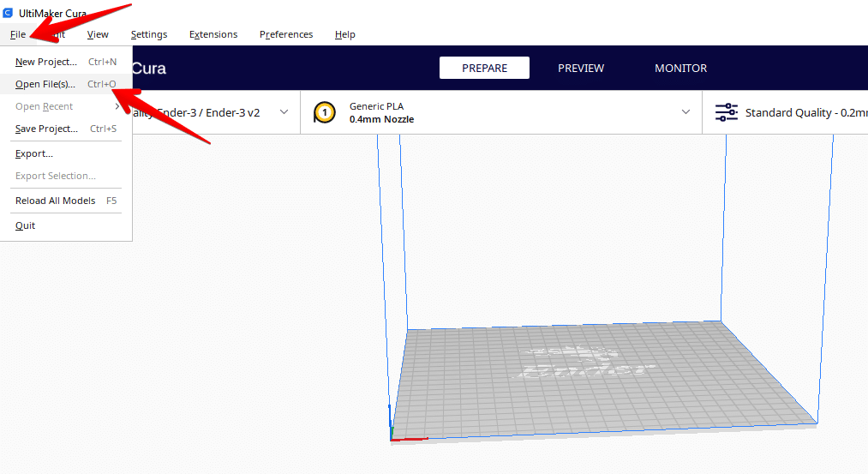Open the Settings menu
Screen dimensions: 868x474
pyautogui.click(x=149, y=34)
